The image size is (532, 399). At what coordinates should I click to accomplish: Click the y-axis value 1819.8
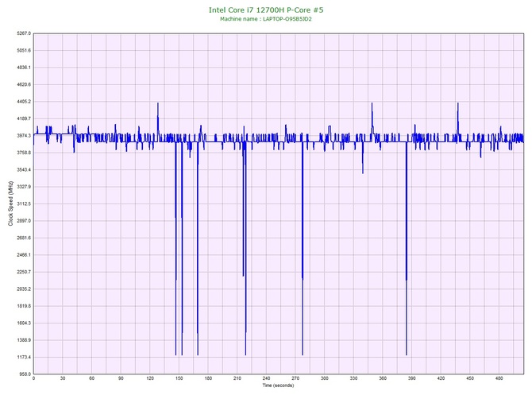pyautogui.click(x=24, y=306)
